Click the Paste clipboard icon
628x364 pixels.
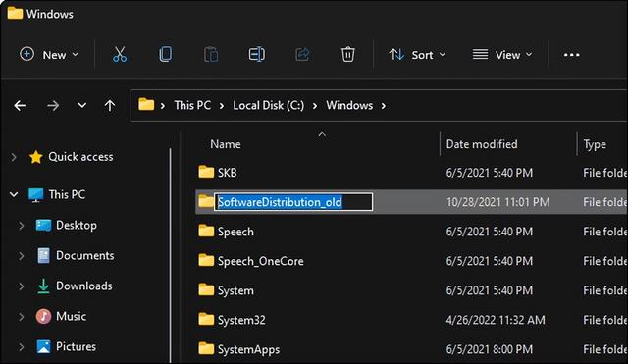[x=211, y=54]
